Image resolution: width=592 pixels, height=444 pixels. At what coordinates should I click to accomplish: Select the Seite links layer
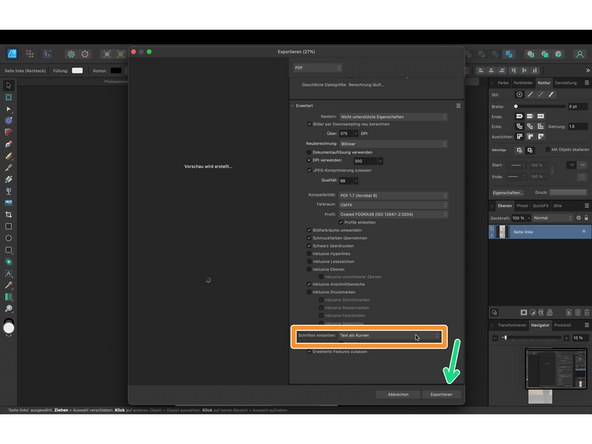539,232
